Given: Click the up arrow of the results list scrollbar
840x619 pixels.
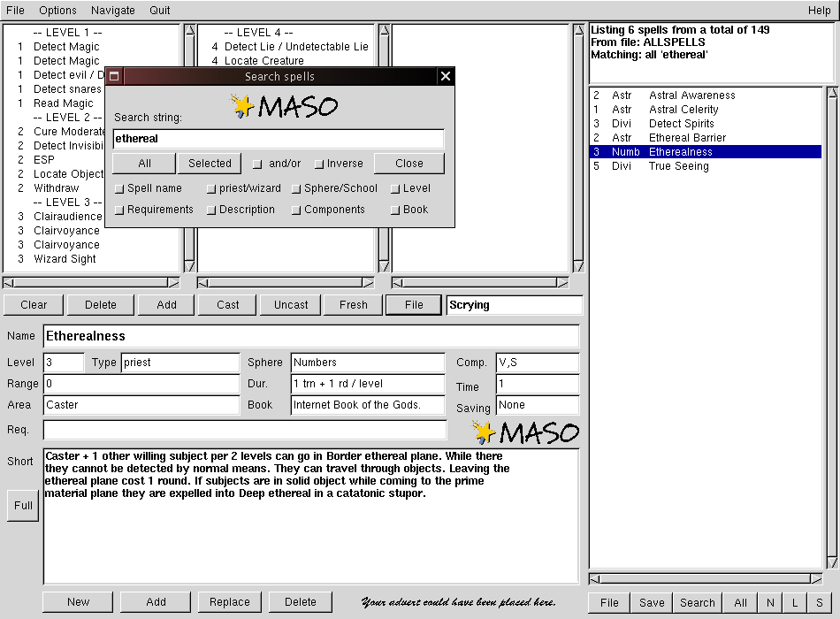Looking at the screenshot, I should (x=832, y=93).
